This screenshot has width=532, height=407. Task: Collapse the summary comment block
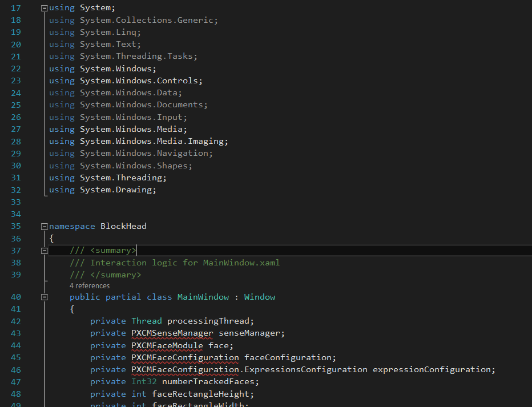pyautogui.click(x=45, y=251)
